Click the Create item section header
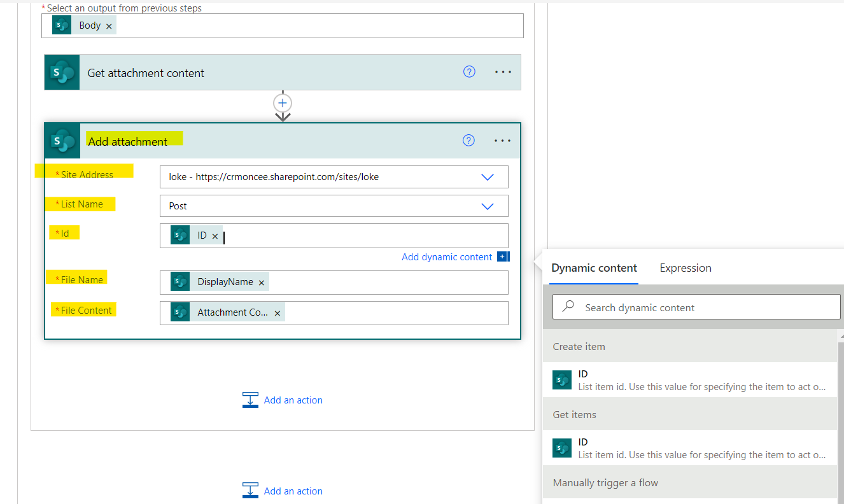844x504 pixels. pos(690,346)
